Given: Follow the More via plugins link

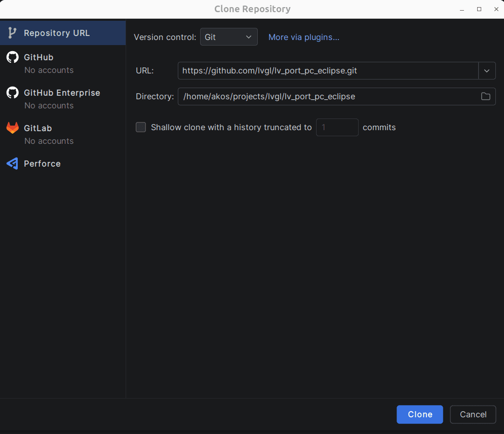Looking at the screenshot, I should pyautogui.click(x=304, y=37).
